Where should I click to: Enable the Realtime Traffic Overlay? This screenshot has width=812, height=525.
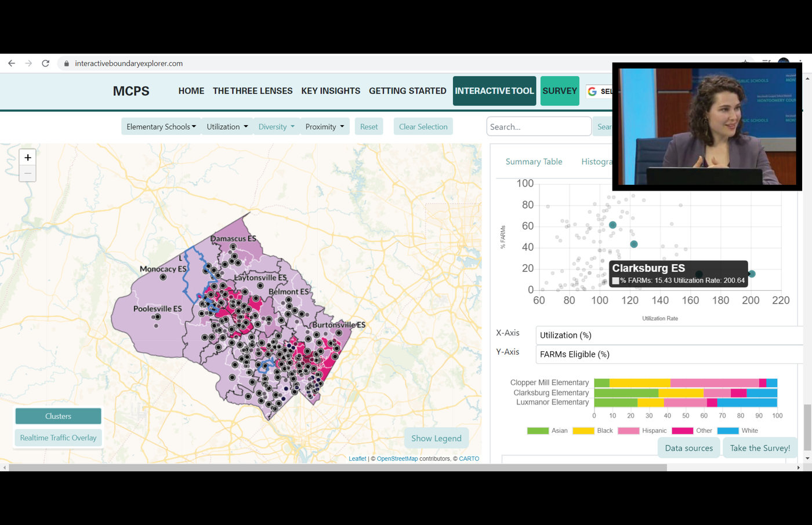[58, 437]
